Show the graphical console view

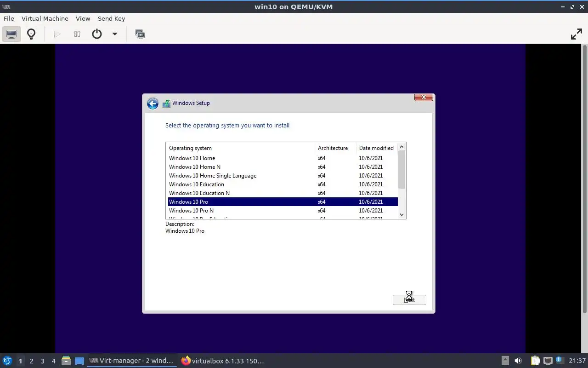tap(11, 34)
